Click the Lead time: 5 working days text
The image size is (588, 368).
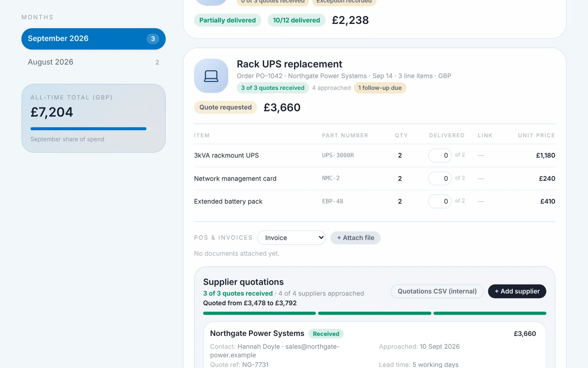point(419,364)
